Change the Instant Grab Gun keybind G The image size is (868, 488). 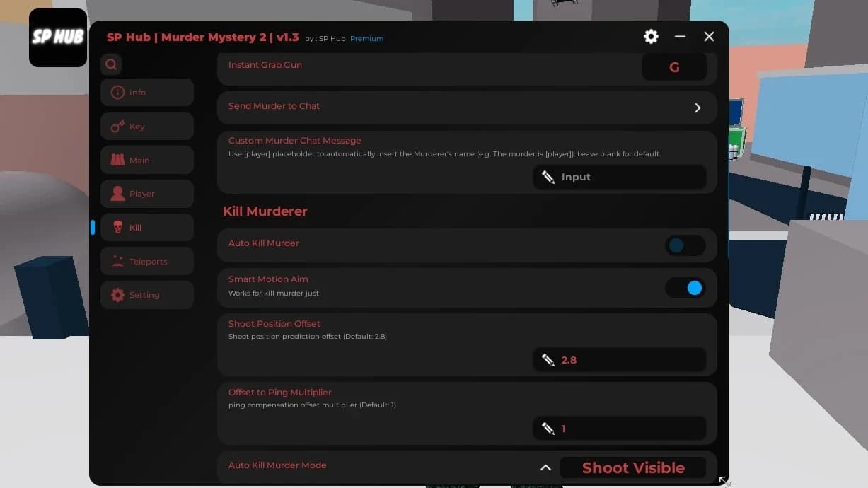(674, 67)
